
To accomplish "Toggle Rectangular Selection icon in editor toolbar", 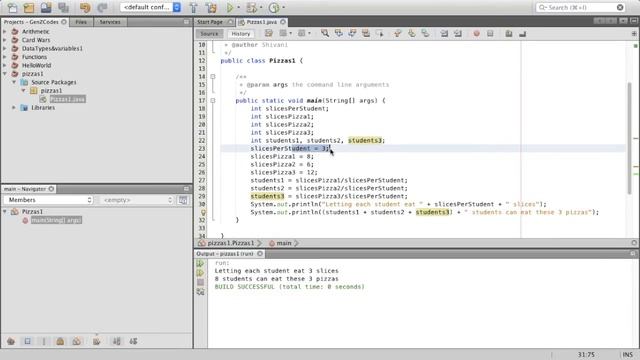I will coord(380,34).
